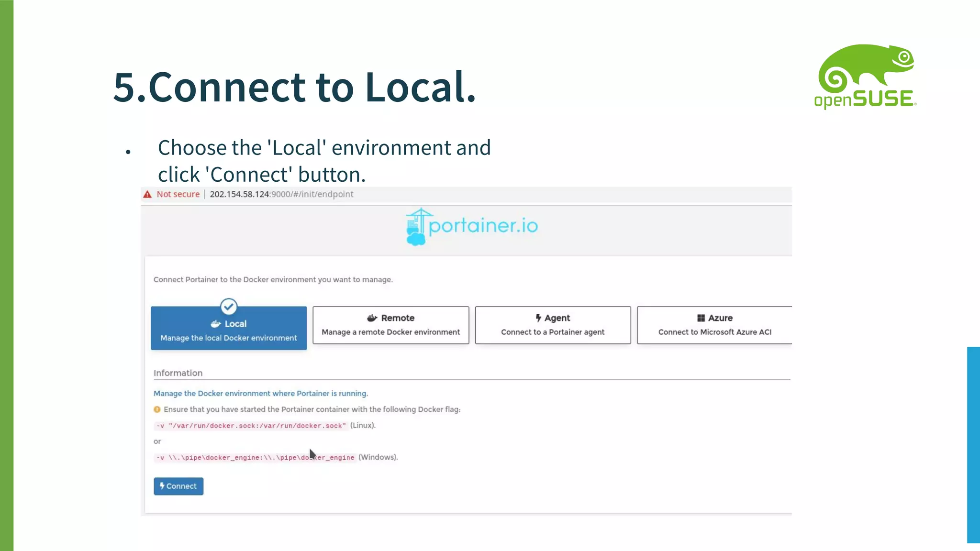Click 'Connect Portainer to the Docker environment' text
Image resolution: width=980 pixels, height=551 pixels.
(x=273, y=279)
